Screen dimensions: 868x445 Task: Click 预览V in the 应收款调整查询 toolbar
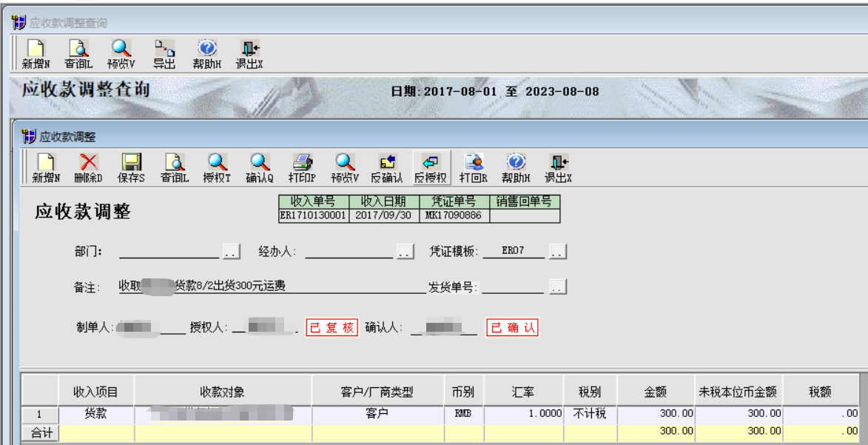point(121,54)
